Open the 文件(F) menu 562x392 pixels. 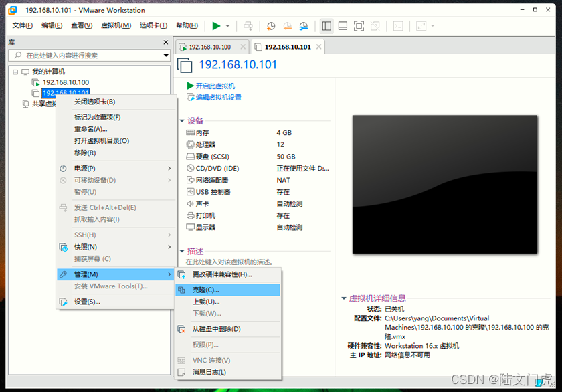[23, 25]
